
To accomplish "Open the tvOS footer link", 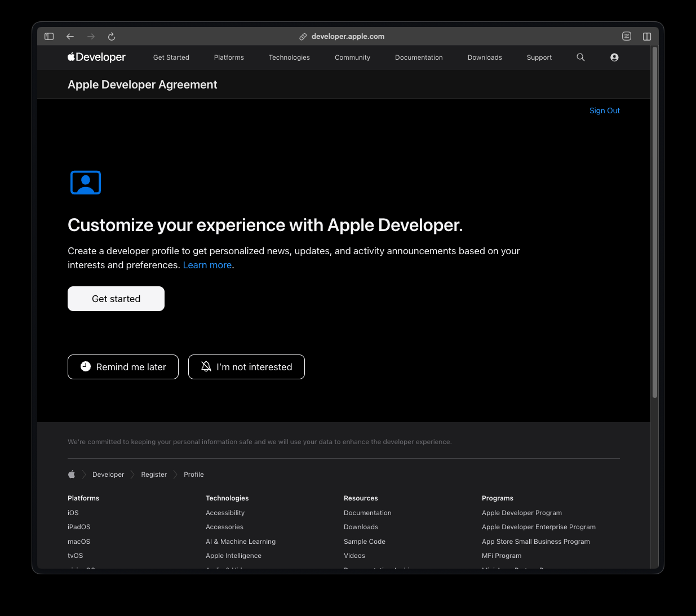I will 76,556.
